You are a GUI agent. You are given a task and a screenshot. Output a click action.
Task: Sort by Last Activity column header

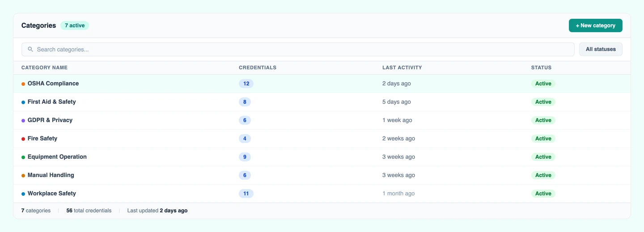pos(402,67)
